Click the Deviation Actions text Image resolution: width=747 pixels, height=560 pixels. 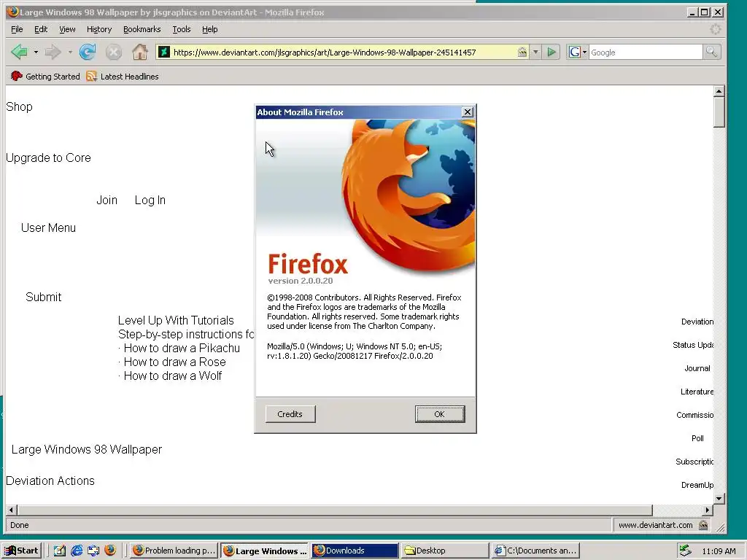click(50, 481)
